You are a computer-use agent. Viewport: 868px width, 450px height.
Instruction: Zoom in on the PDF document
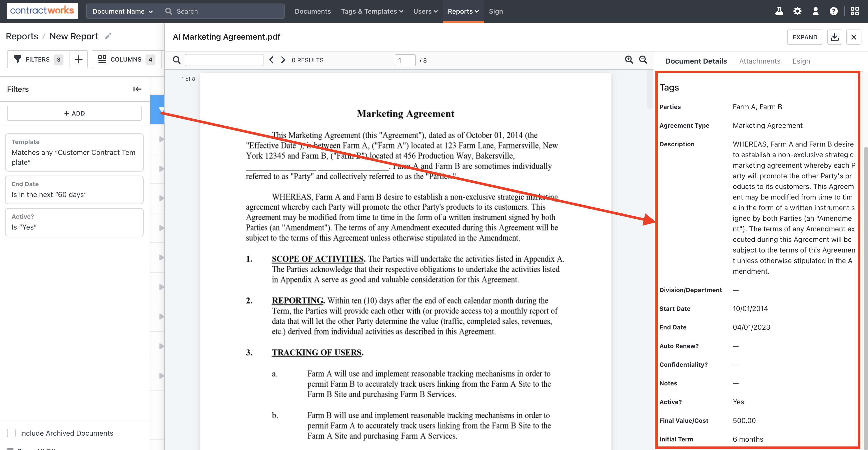coord(629,60)
